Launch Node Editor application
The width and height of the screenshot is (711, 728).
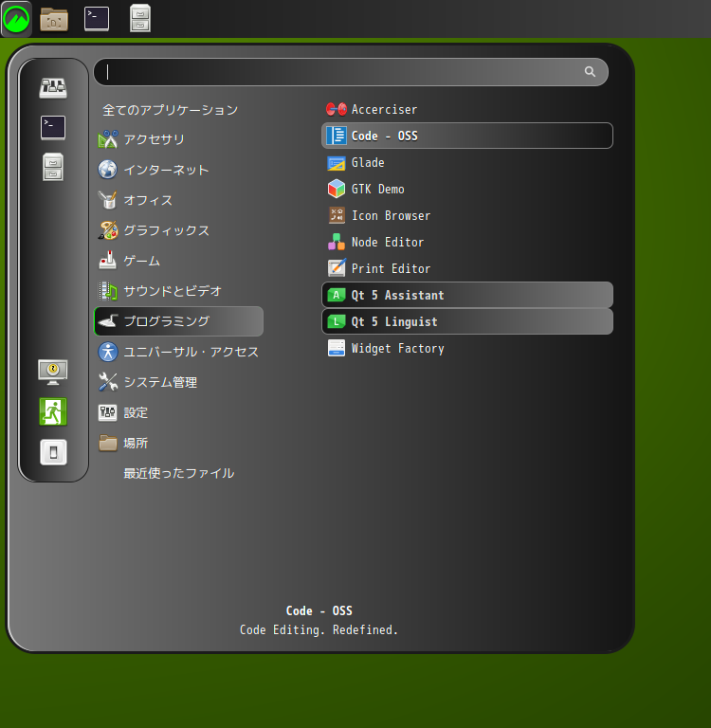467,242
